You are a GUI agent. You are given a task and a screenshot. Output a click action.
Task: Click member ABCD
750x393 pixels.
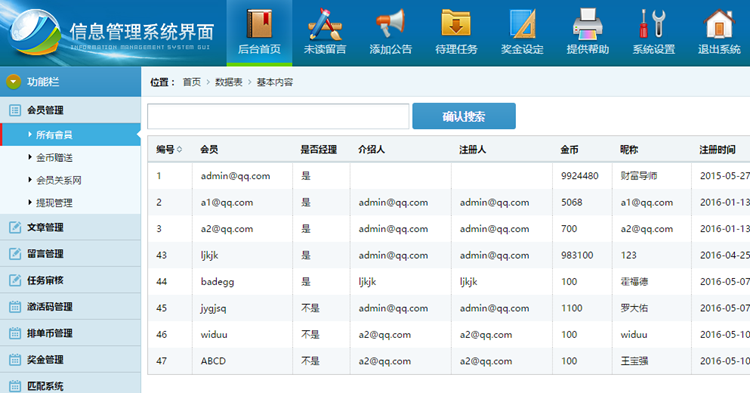pos(213,361)
